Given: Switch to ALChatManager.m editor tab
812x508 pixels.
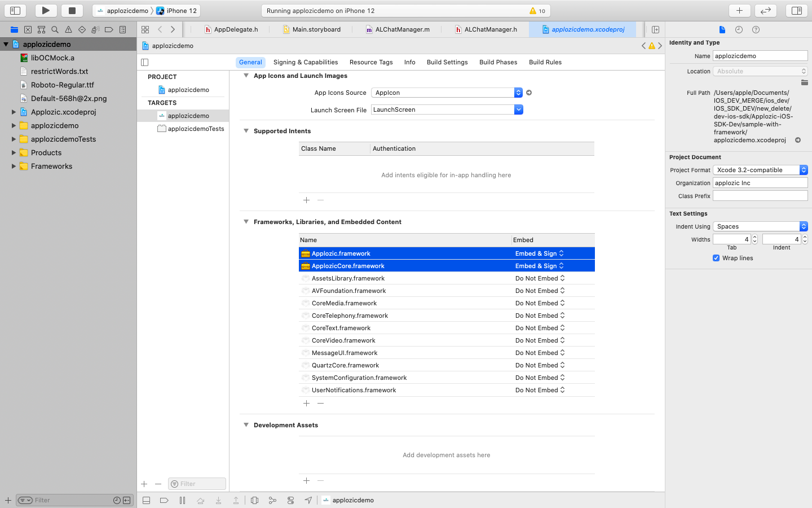Looking at the screenshot, I should click(398, 29).
